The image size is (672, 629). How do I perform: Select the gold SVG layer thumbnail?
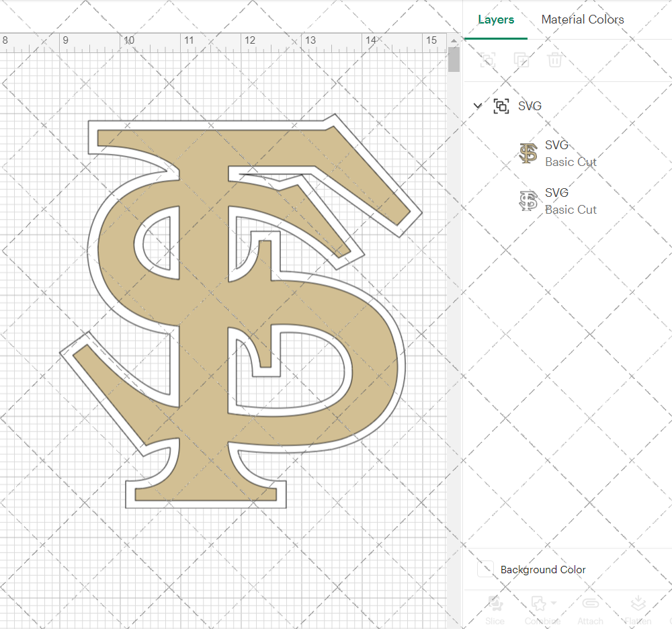click(528, 153)
